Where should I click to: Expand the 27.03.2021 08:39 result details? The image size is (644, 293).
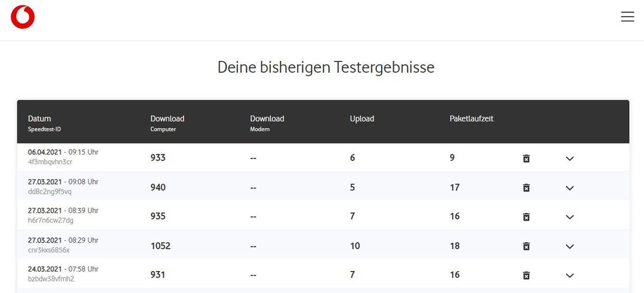coord(569,217)
